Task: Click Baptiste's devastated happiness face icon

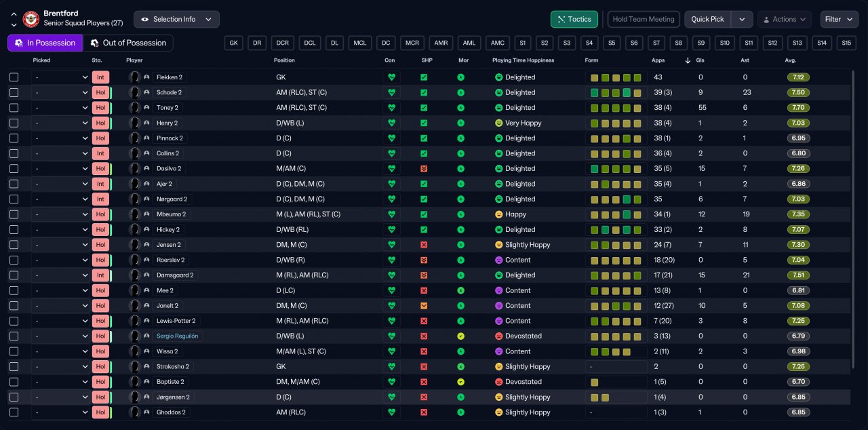Action: click(499, 382)
